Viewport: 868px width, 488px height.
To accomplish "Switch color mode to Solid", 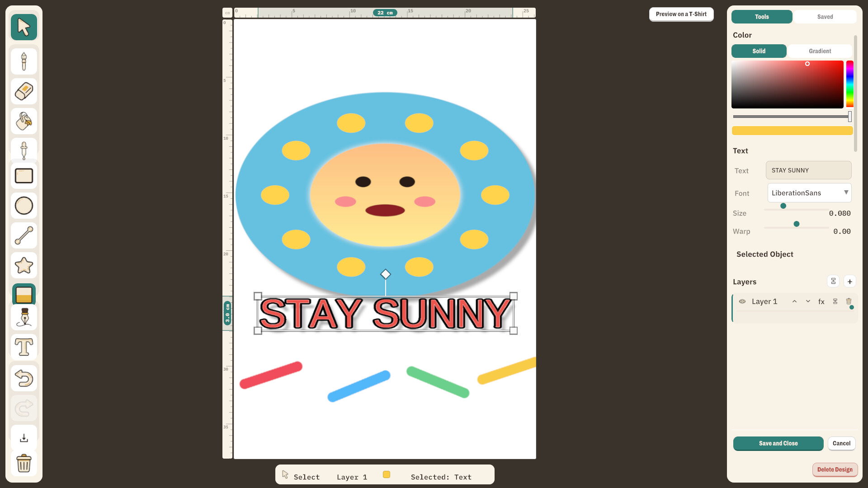I will coord(759,51).
